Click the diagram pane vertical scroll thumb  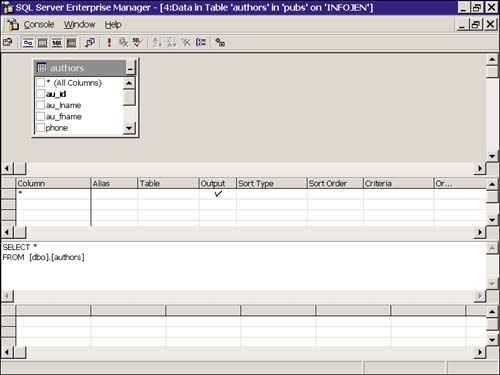pyautogui.click(x=492, y=72)
